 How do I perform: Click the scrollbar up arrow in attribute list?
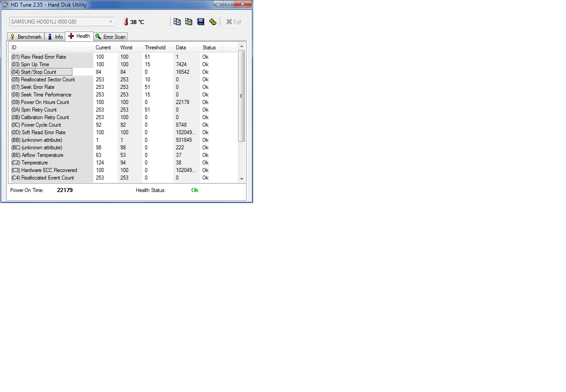pos(242,46)
